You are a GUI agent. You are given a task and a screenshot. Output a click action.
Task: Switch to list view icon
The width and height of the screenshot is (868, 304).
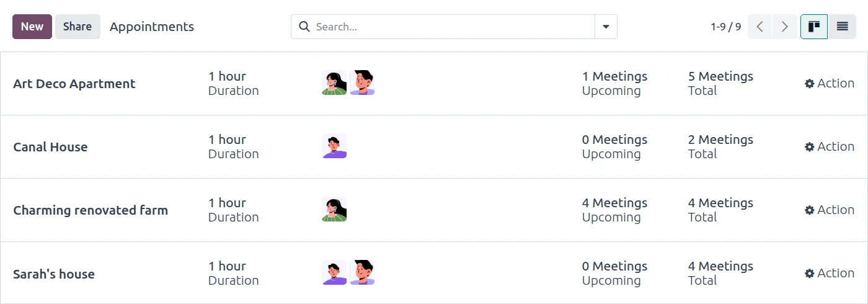click(x=842, y=27)
